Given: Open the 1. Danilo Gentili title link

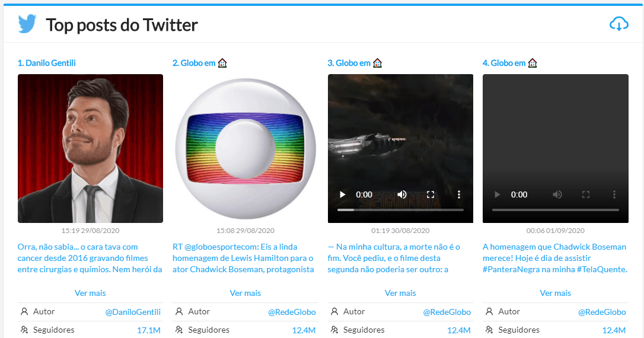Looking at the screenshot, I should pos(47,63).
